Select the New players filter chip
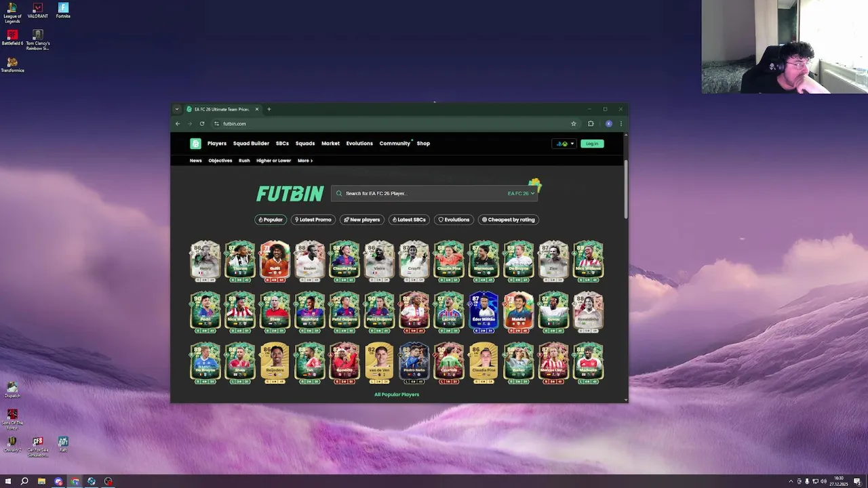 (x=362, y=220)
